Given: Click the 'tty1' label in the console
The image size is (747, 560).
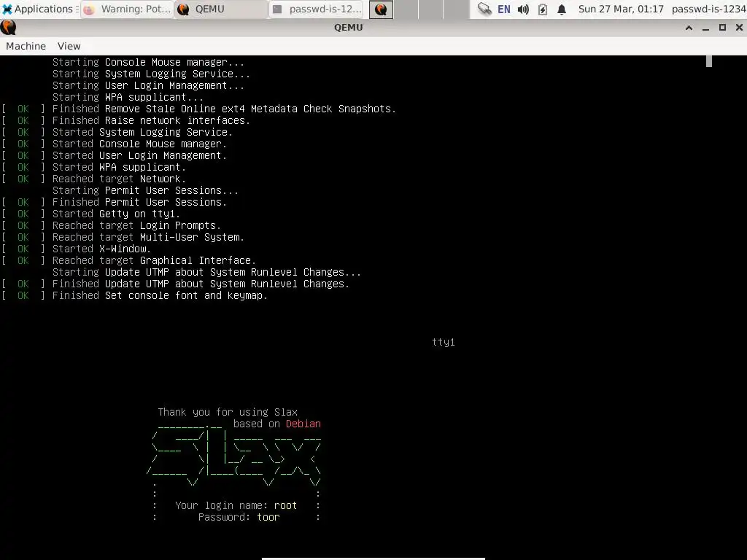Looking at the screenshot, I should tap(443, 342).
